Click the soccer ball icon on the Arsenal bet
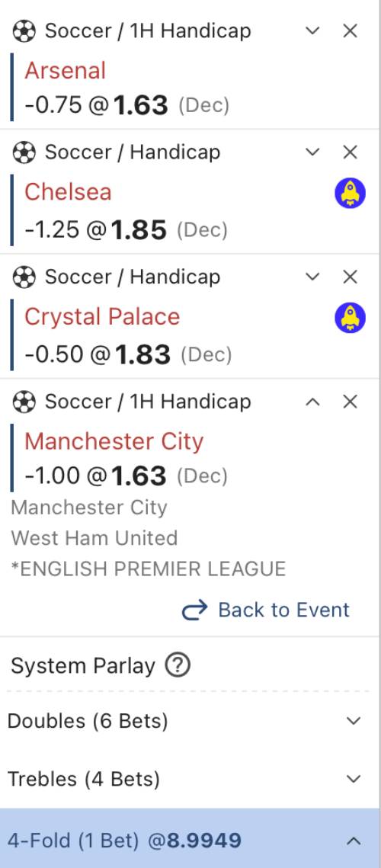Screen dimensions: 381x868 [x=24, y=31]
